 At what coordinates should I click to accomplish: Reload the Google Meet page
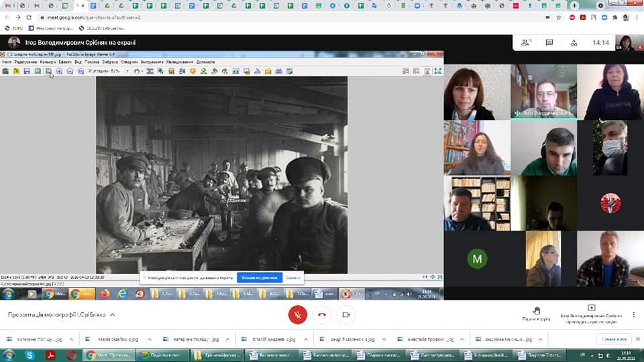(28, 17)
